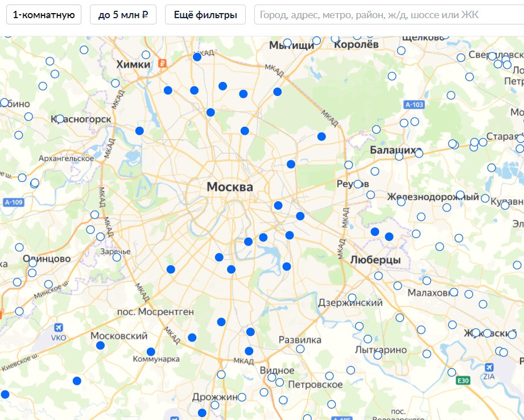The height and width of the screenshot is (420, 524).
Task: Click the Видное town label
Action: tap(277, 370)
